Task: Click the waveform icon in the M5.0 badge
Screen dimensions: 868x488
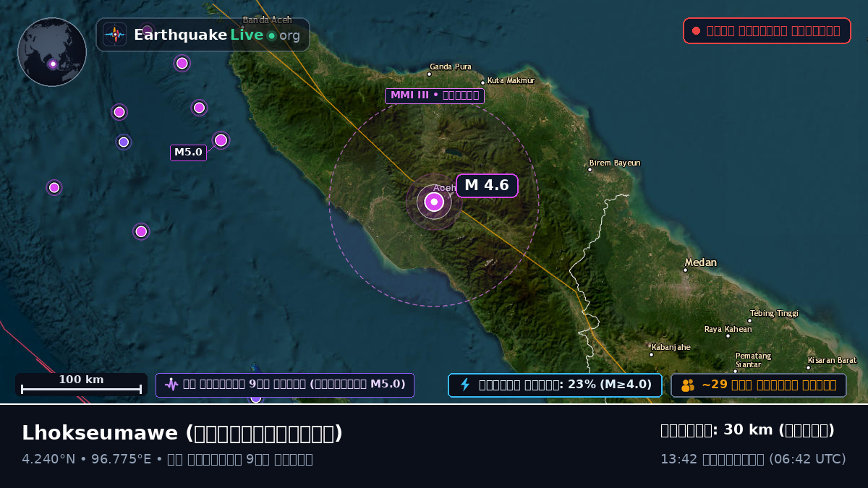Action: pyautogui.click(x=171, y=385)
